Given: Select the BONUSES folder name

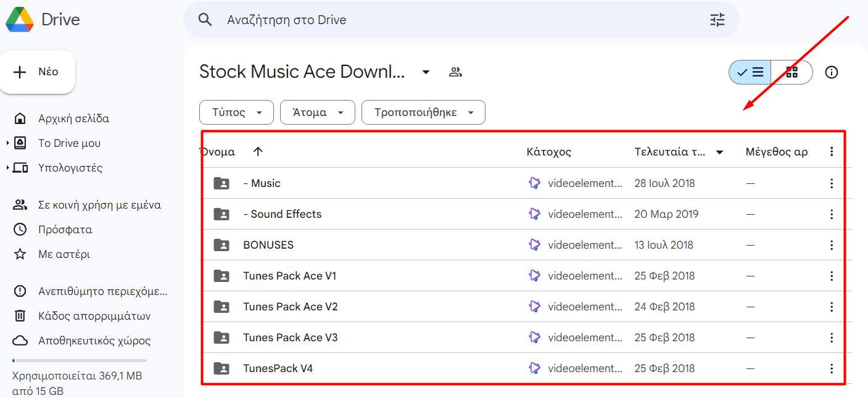Looking at the screenshot, I should tap(268, 245).
